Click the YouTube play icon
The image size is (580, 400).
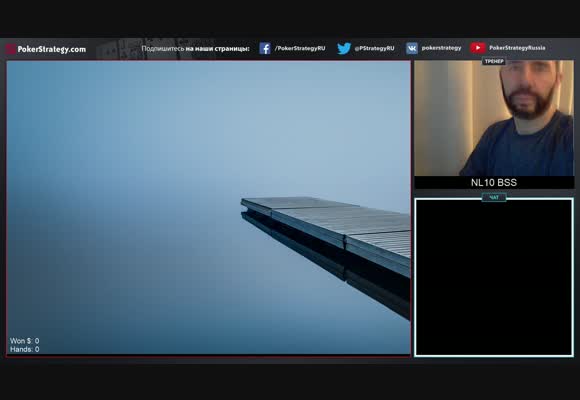coord(478,48)
